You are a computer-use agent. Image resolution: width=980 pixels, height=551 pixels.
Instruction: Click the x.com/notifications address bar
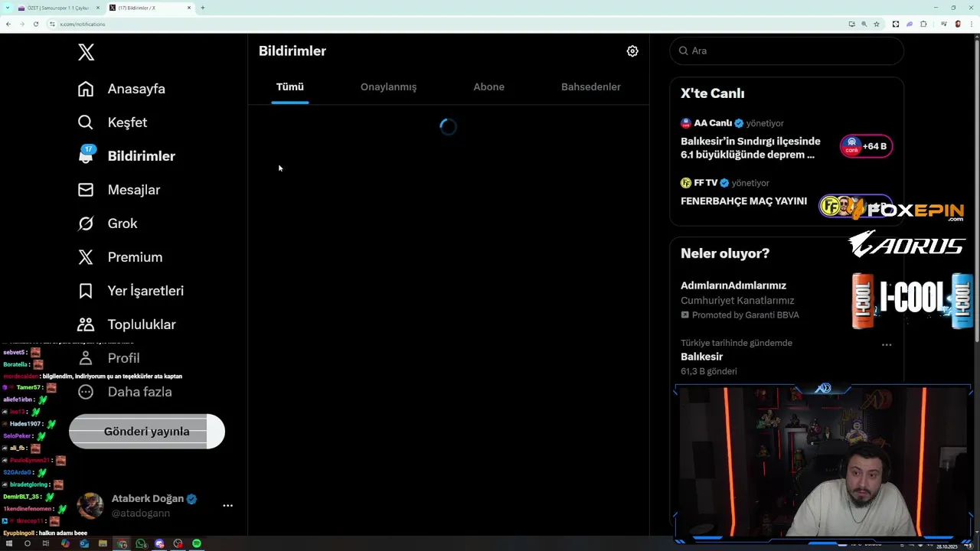click(x=83, y=24)
